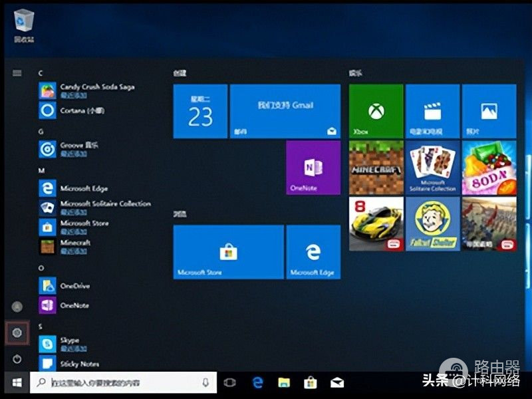Launch the Microsoft Edge tile

point(313,252)
